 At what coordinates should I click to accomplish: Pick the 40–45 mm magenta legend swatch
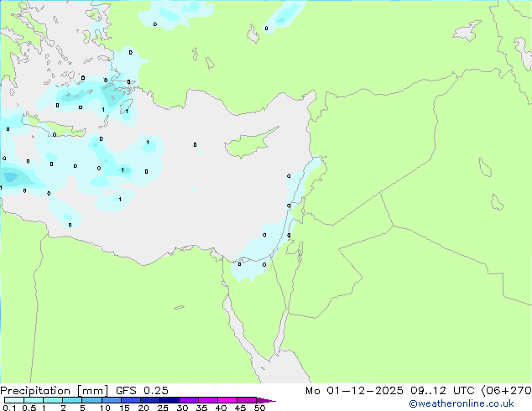[x=227, y=400]
